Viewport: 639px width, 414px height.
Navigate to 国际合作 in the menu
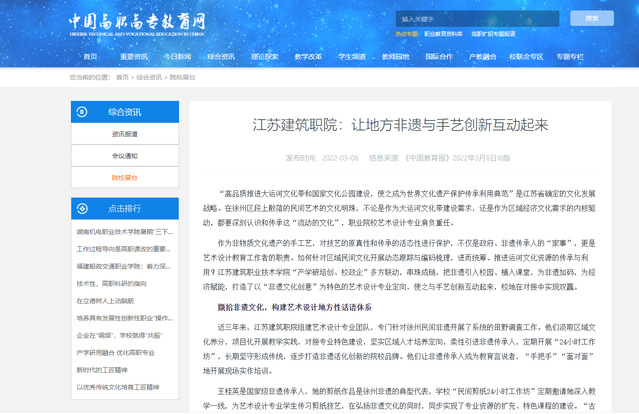tap(439, 57)
